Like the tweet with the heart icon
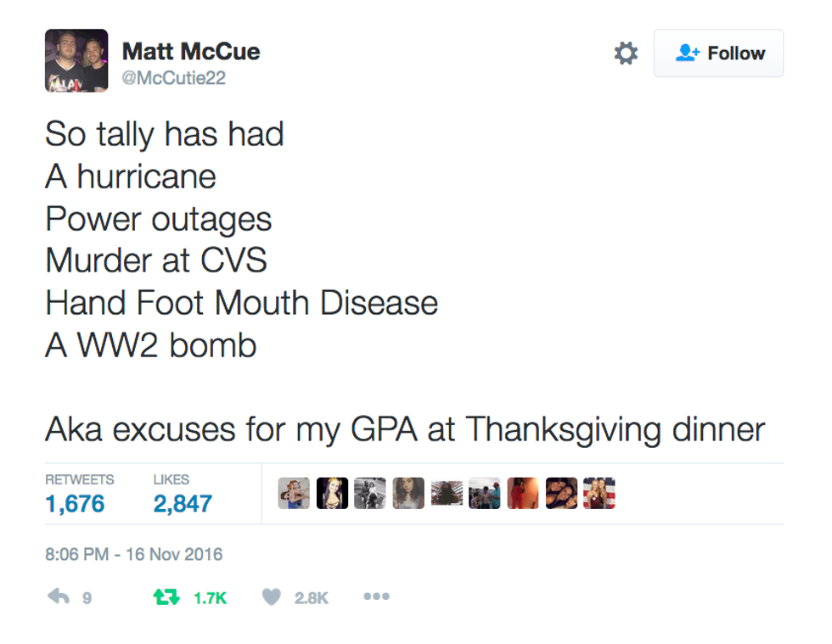 pos(271,597)
